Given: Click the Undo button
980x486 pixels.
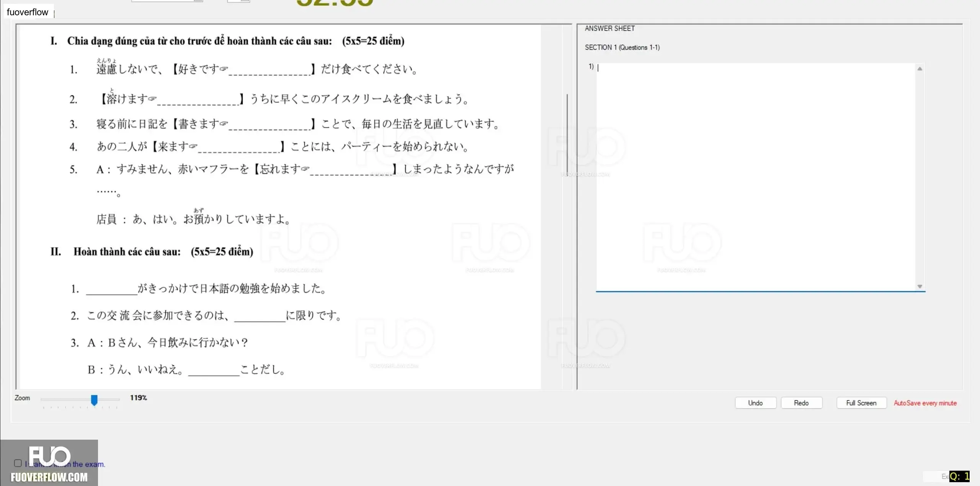Looking at the screenshot, I should [755, 403].
